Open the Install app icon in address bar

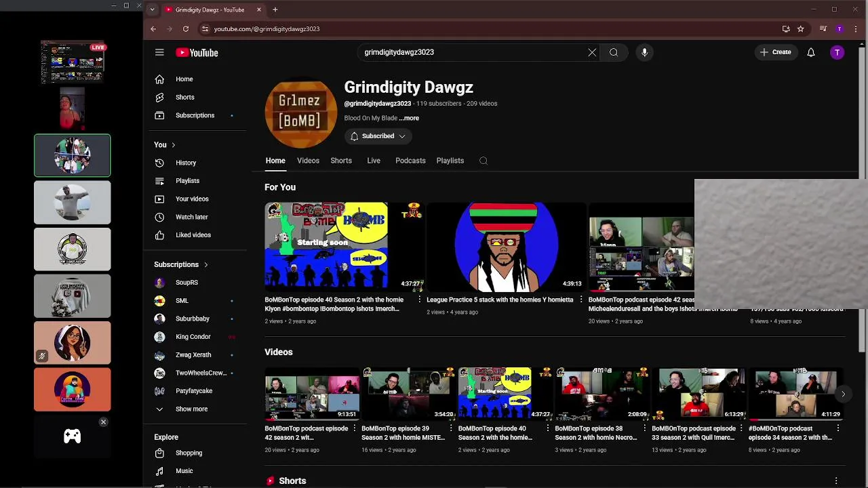[x=786, y=29]
